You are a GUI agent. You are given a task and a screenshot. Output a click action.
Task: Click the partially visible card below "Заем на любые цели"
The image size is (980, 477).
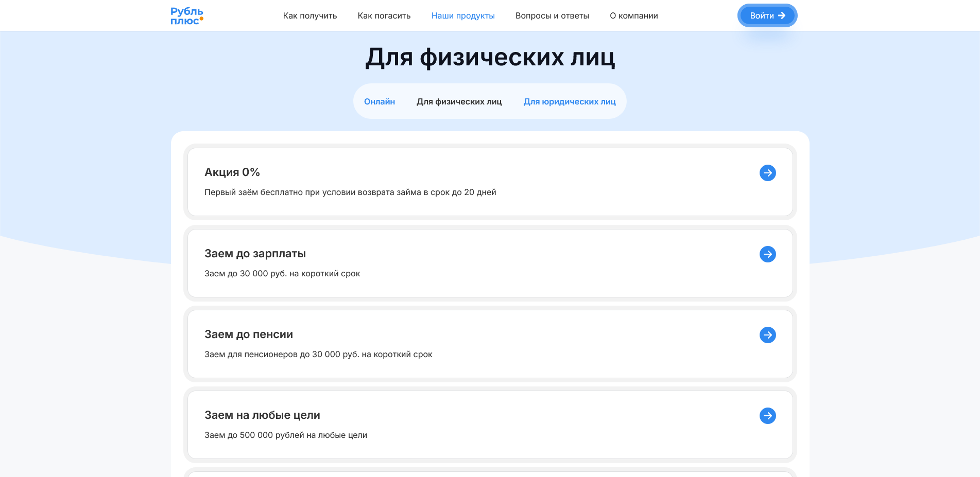[489, 474]
